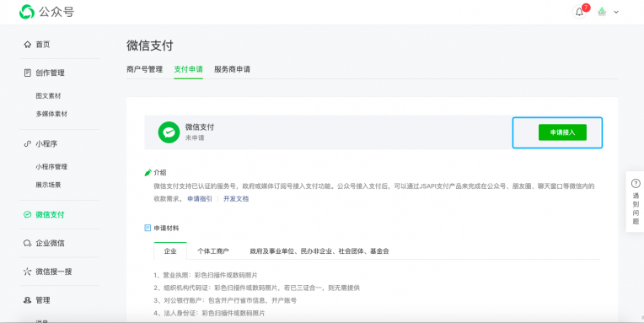Click the green 申请接入 button
This screenshot has height=323, width=644.
point(562,132)
